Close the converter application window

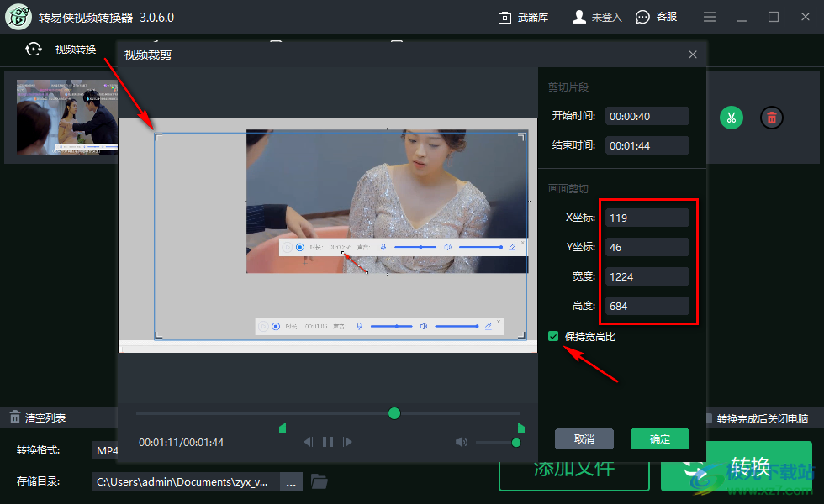806,18
